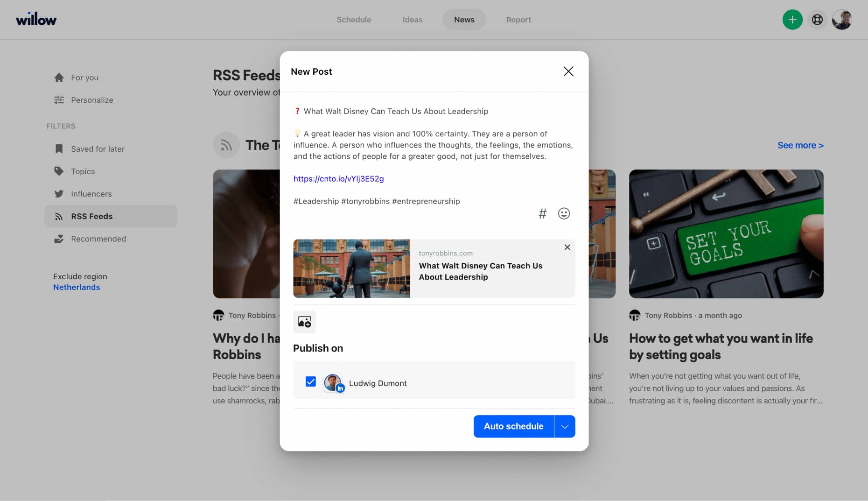Click the hand-heart icon beside Recommended

click(x=59, y=239)
